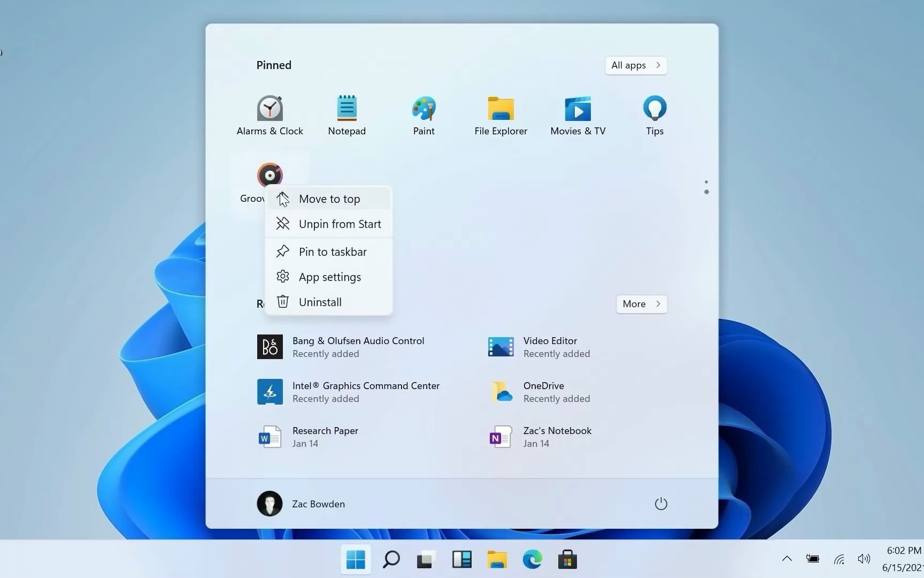Screen dimensions: 924x578
Task: Open Search from the taskbar
Action: 391,560
